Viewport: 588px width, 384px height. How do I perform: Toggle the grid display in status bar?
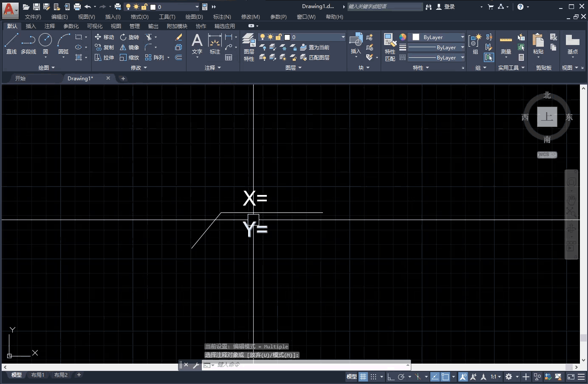pos(363,377)
